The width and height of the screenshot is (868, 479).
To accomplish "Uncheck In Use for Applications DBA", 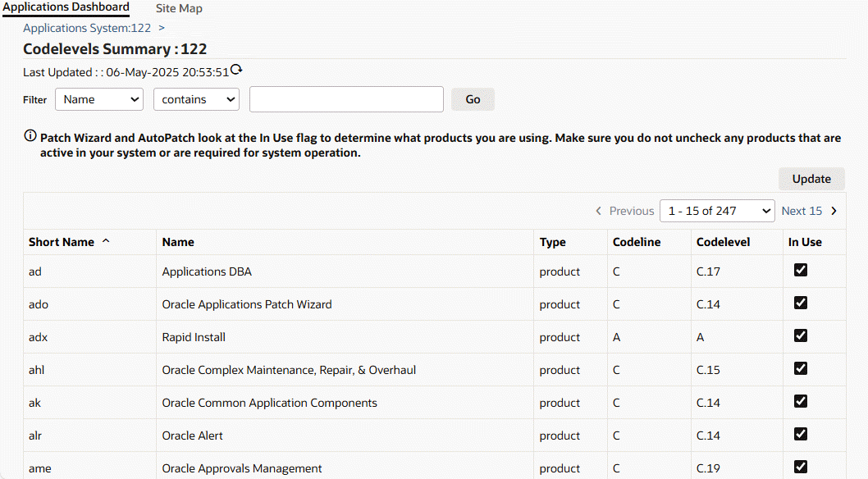I will [801, 270].
